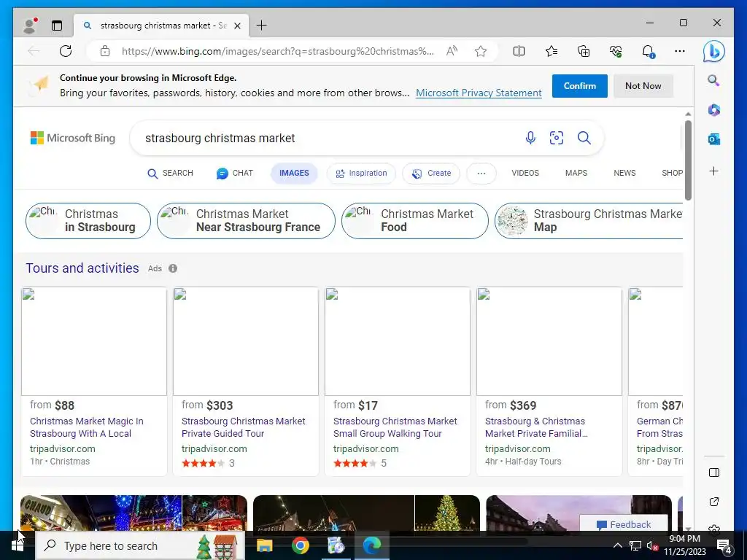The width and height of the screenshot is (747, 560).
Task: Open Christmas Market Magic In Strasbourg listing
Action: coord(86,427)
